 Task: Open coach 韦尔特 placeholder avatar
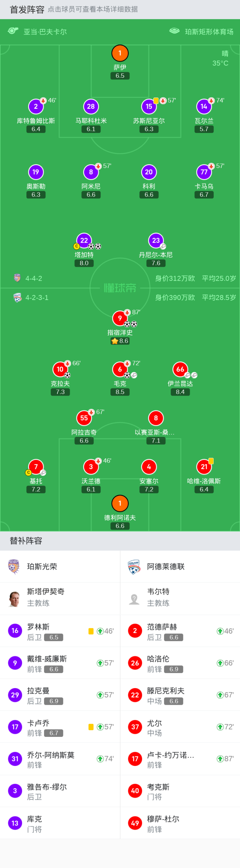[x=134, y=598]
